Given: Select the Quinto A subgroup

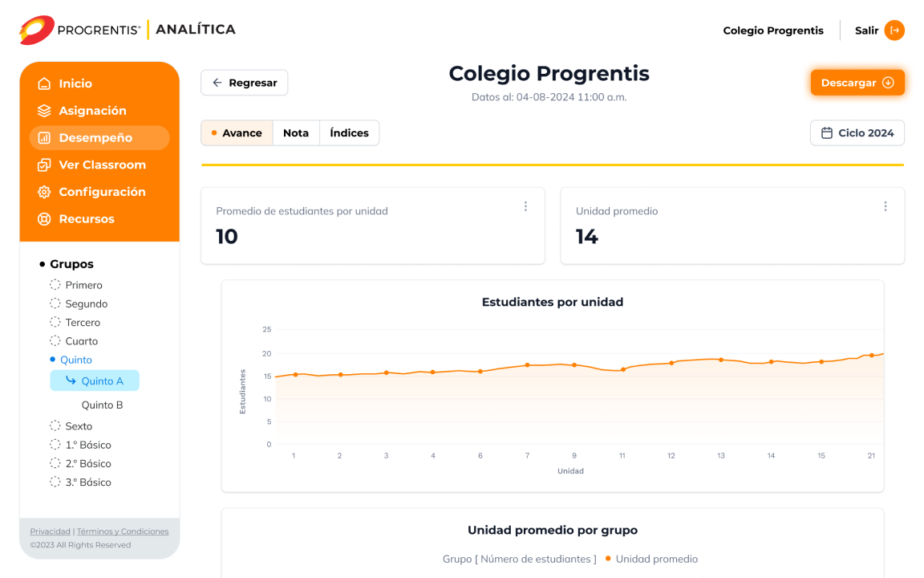Looking at the screenshot, I should click(95, 381).
